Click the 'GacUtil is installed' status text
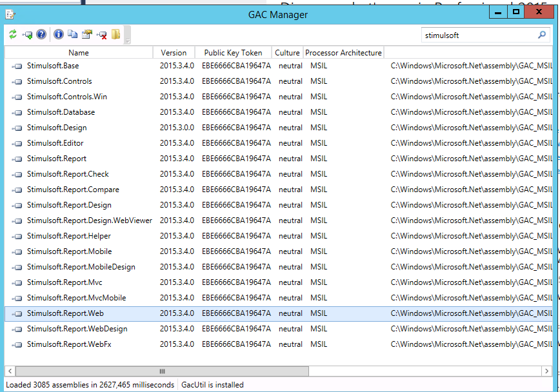Viewport: 560px width, 392px height. tap(212, 385)
